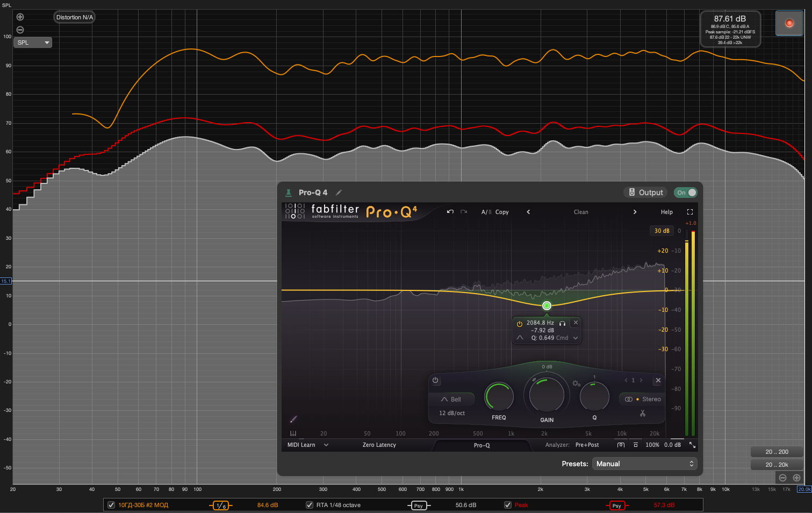Click the analyzer freeze icon

pyautogui.click(x=621, y=445)
